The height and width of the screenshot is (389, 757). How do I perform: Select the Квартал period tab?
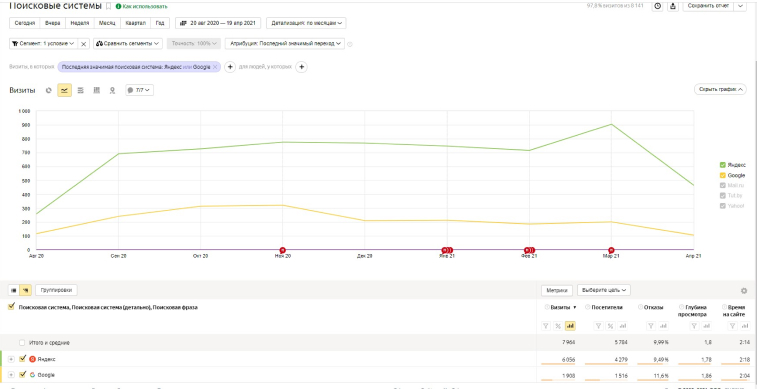[135, 23]
